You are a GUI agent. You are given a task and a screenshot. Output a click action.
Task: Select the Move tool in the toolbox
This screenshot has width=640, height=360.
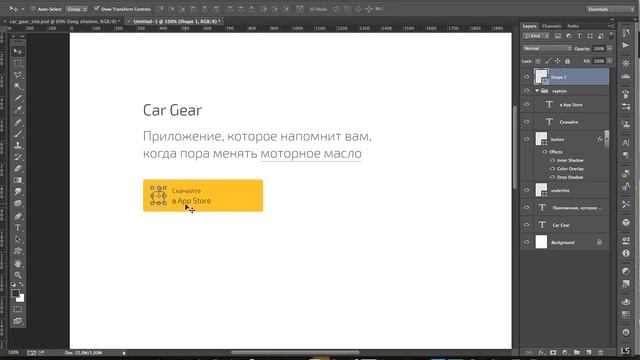point(18,51)
